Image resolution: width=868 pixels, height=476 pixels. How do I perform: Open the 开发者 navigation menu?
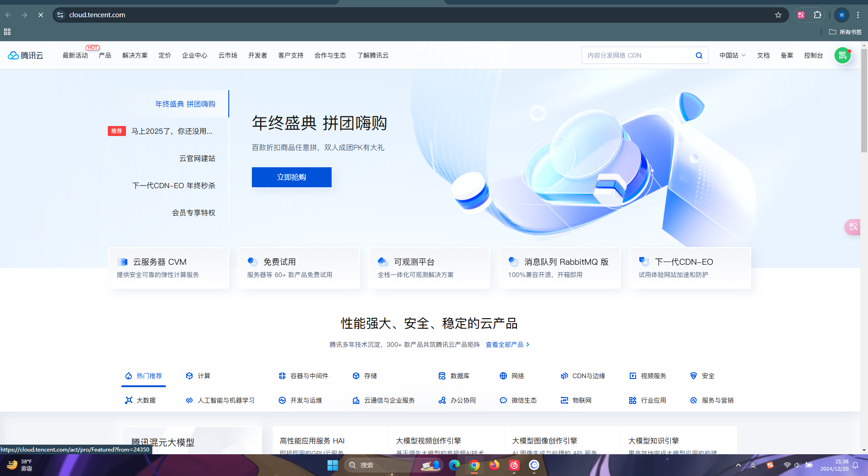[x=258, y=55]
